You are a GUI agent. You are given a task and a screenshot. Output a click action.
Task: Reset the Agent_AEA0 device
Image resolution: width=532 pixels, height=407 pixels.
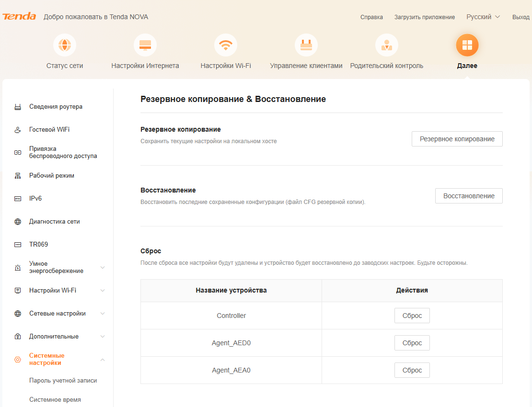point(412,370)
